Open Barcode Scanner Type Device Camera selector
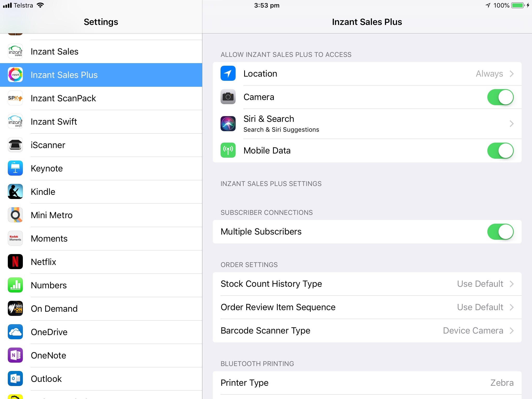 pos(367,331)
